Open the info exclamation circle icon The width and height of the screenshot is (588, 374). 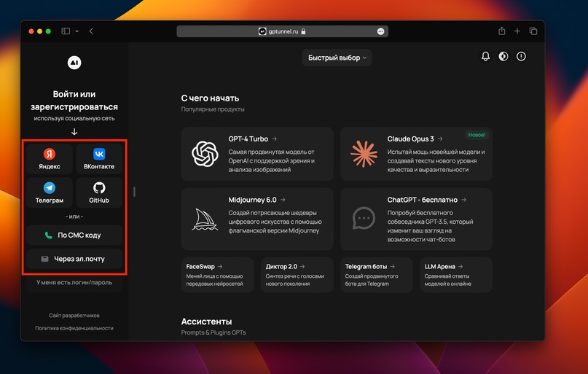pos(521,57)
